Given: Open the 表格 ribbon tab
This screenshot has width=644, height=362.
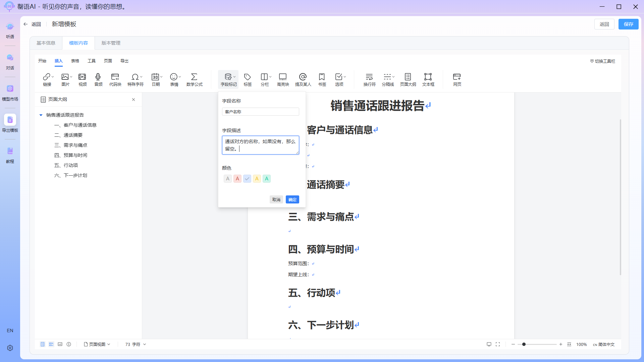Looking at the screenshot, I should coord(75,61).
